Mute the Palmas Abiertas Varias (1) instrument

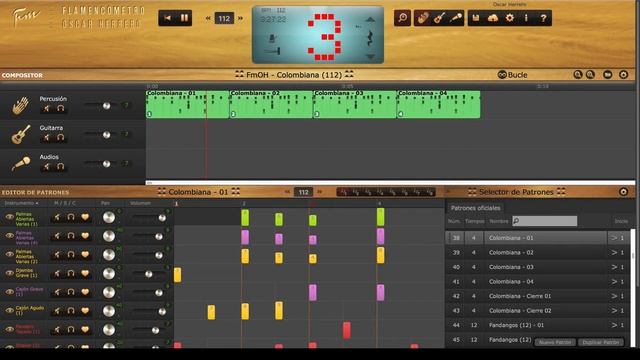pyautogui.click(x=57, y=217)
